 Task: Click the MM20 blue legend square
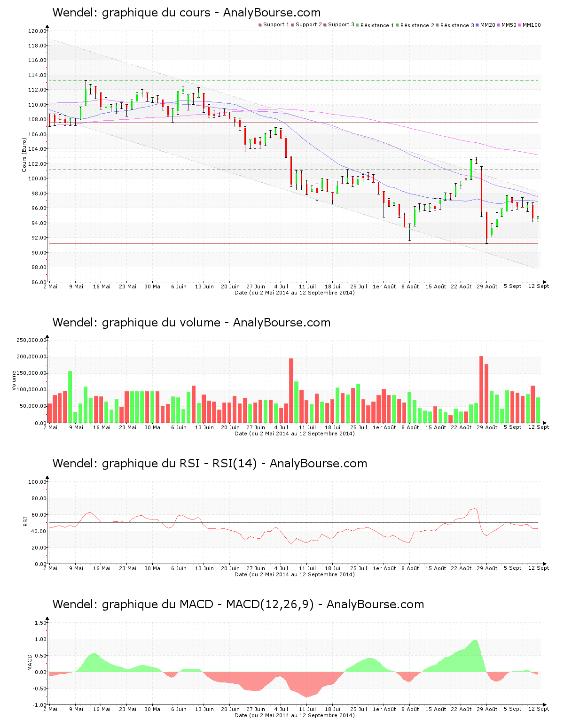(478, 25)
